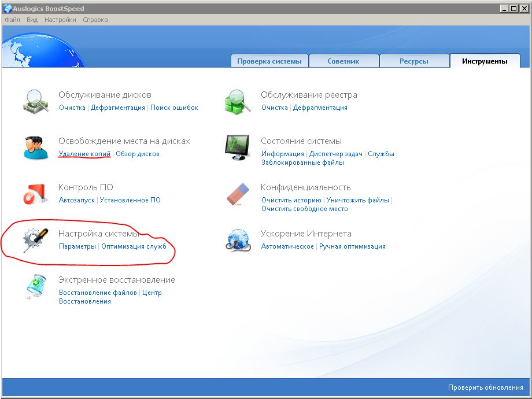Launch registry Дефрагментация under Обслуживание реестра

point(320,108)
